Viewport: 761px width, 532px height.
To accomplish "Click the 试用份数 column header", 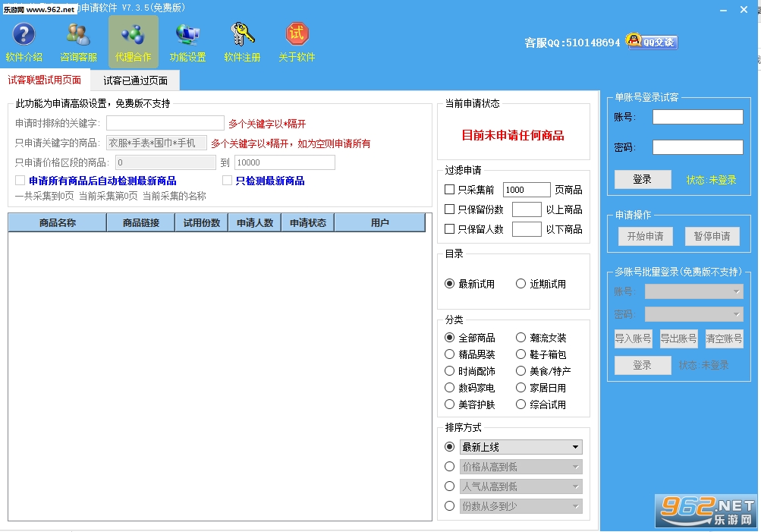I will 201,223.
